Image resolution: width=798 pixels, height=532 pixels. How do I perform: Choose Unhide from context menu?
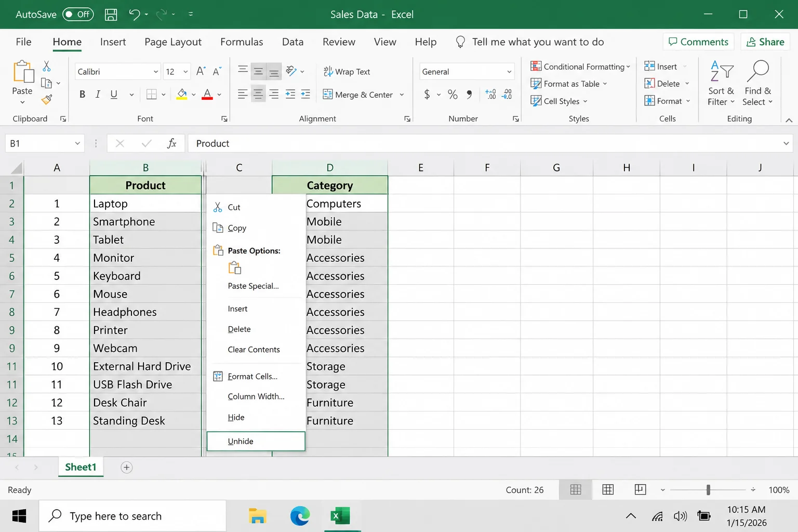coord(256,441)
